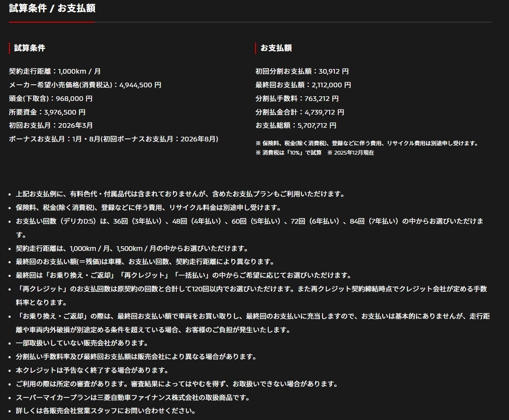
Task: Click the 分割払手数料 763,212 円 line
Action: click(297, 99)
